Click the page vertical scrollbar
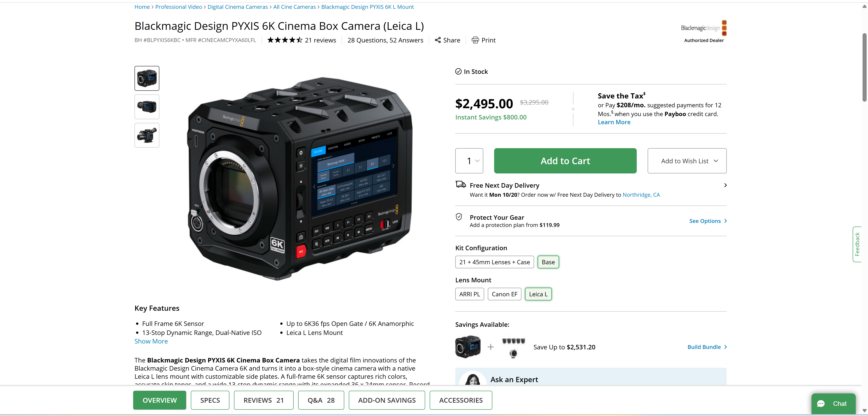868x416 pixels. click(864, 67)
